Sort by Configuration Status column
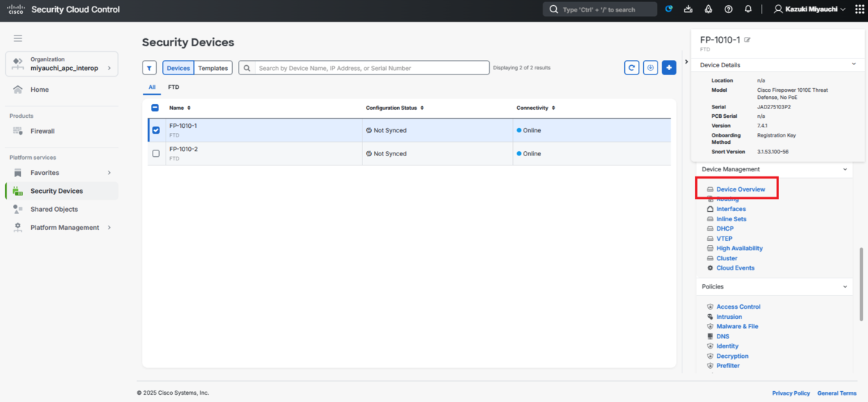Image resolution: width=868 pixels, height=402 pixels. tap(395, 108)
